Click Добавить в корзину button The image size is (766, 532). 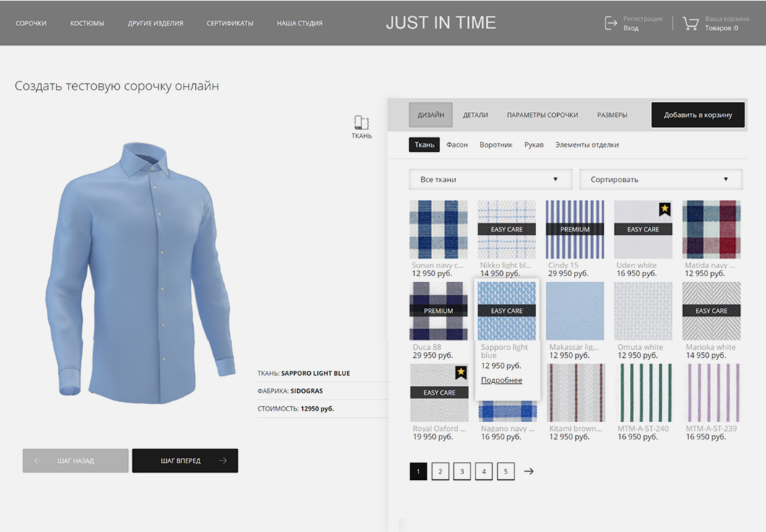tap(697, 115)
